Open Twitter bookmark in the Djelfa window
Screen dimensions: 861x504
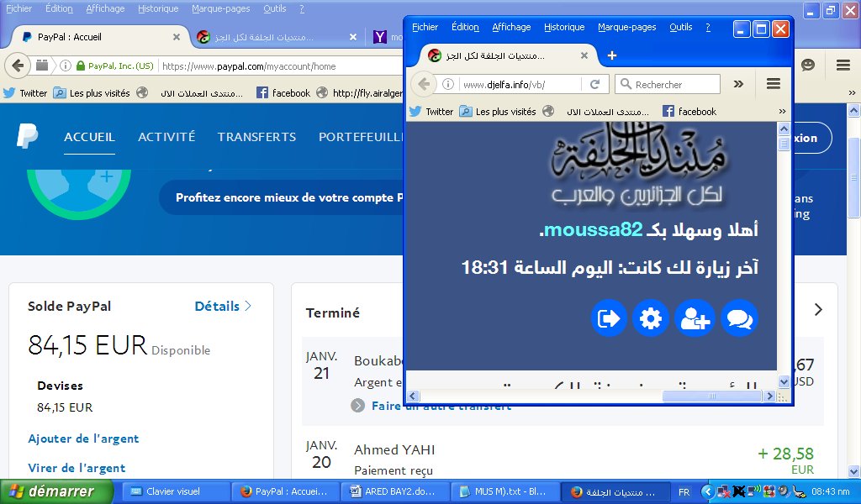pyautogui.click(x=431, y=112)
